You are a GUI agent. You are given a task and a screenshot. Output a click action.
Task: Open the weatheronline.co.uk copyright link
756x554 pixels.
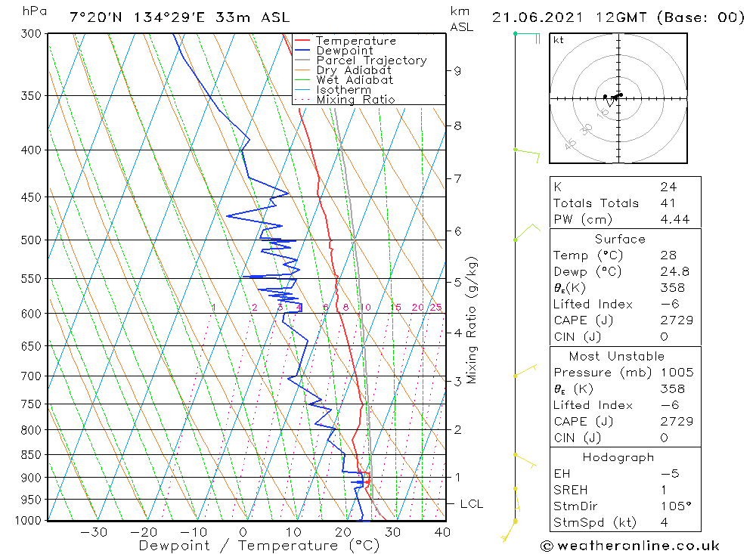tap(631, 546)
